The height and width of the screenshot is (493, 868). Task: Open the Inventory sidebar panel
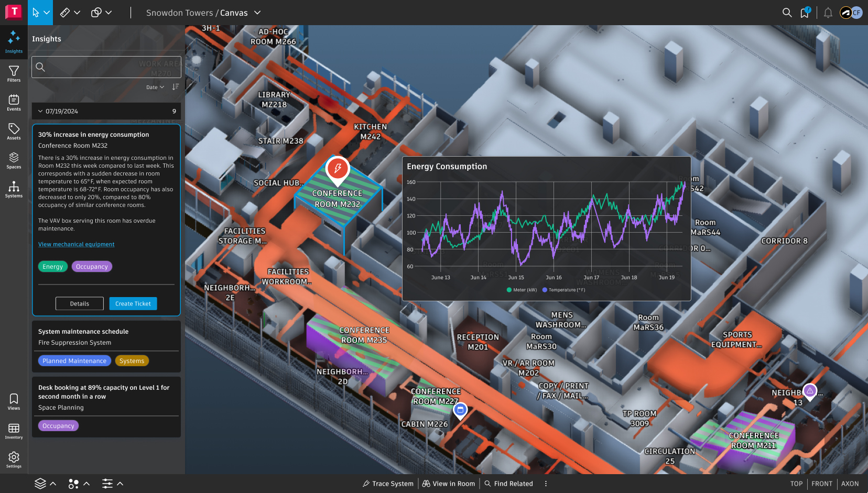[x=14, y=431]
